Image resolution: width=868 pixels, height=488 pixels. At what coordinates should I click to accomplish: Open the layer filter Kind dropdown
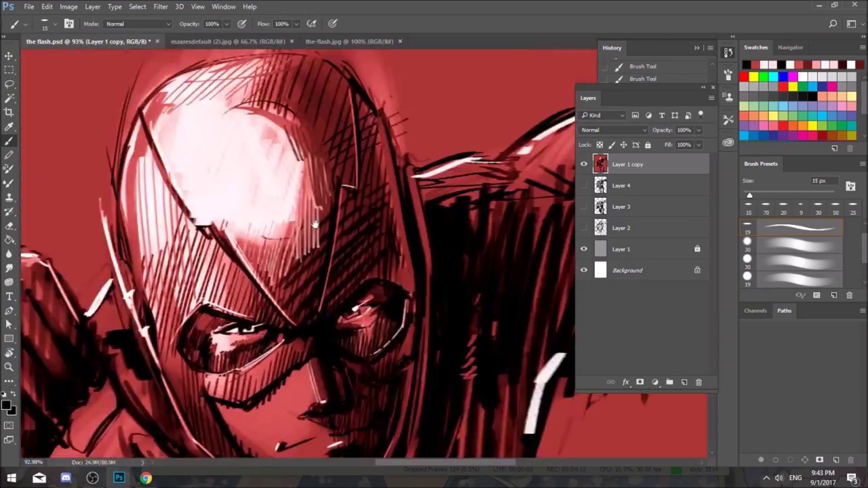603,115
